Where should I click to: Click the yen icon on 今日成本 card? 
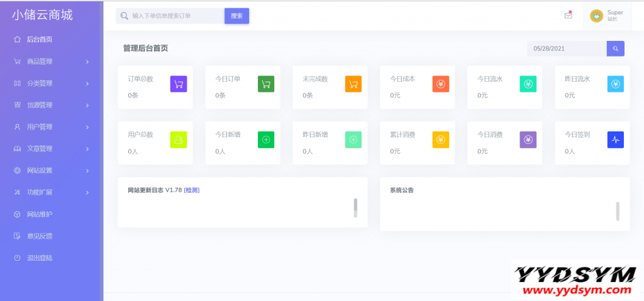point(441,84)
